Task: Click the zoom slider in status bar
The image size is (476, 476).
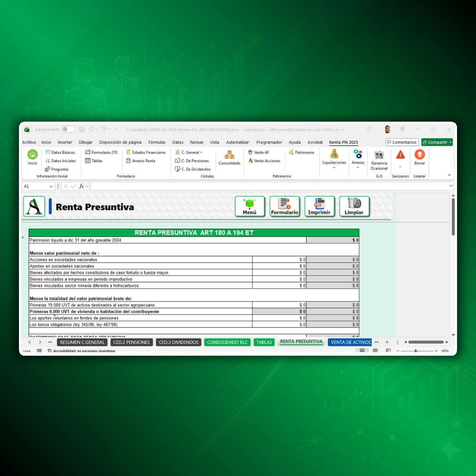Action: click(x=416, y=351)
